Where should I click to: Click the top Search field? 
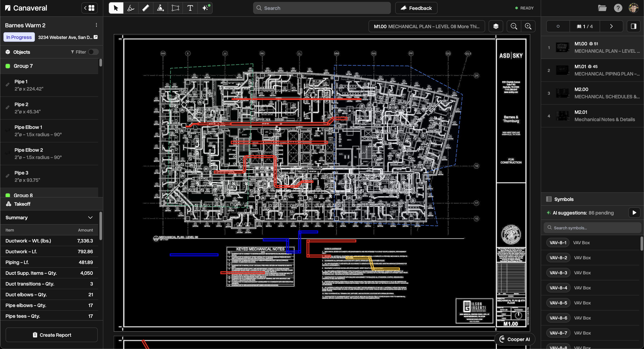tap(322, 8)
